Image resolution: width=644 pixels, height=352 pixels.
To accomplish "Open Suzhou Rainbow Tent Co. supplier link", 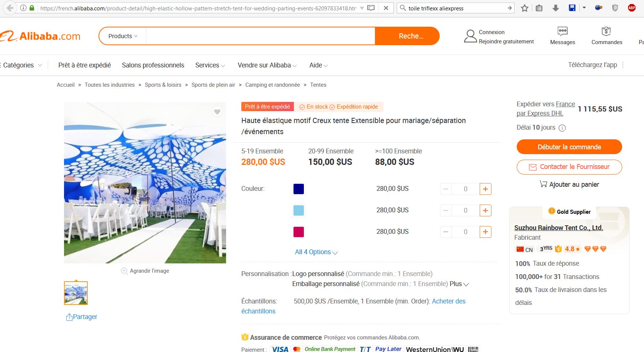I will point(559,228).
